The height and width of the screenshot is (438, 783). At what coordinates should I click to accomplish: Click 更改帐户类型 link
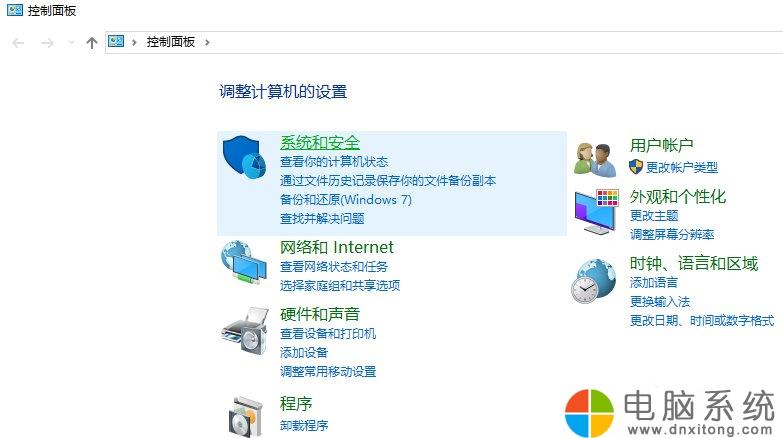click(x=682, y=167)
